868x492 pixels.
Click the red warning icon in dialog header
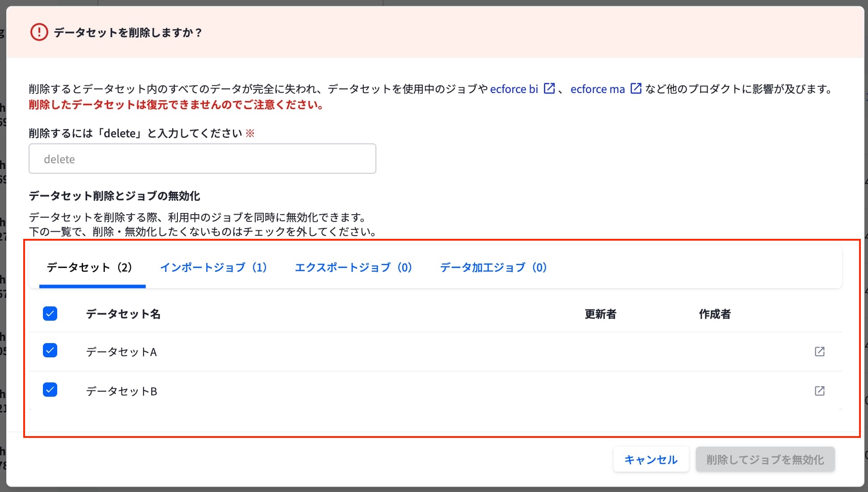pyautogui.click(x=39, y=32)
